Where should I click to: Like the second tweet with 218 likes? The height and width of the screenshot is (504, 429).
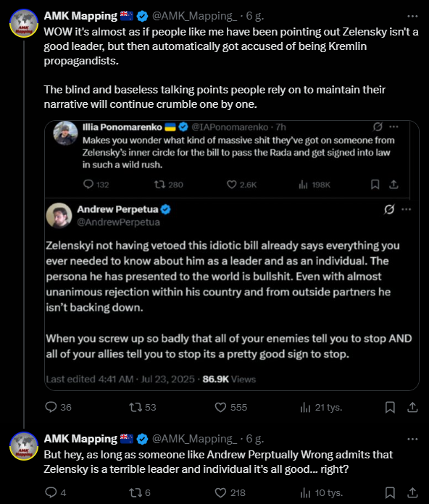click(x=230, y=492)
